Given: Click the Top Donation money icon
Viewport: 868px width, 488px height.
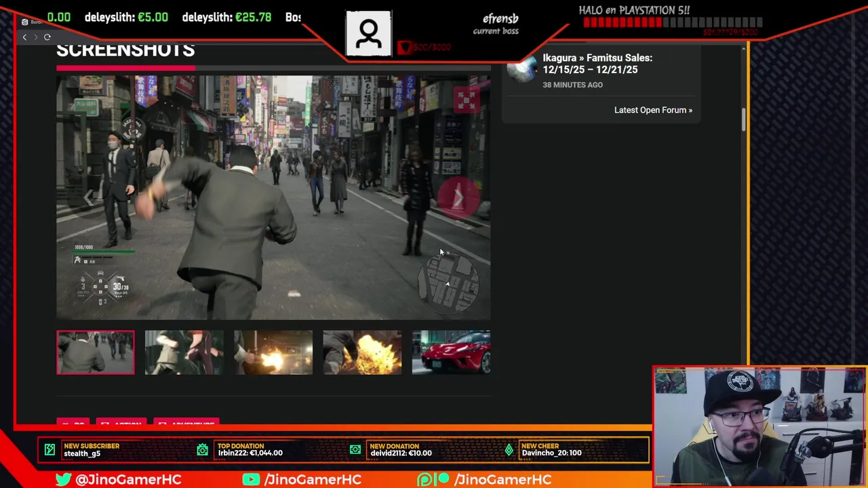Looking at the screenshot, I should tap(203, 449).
